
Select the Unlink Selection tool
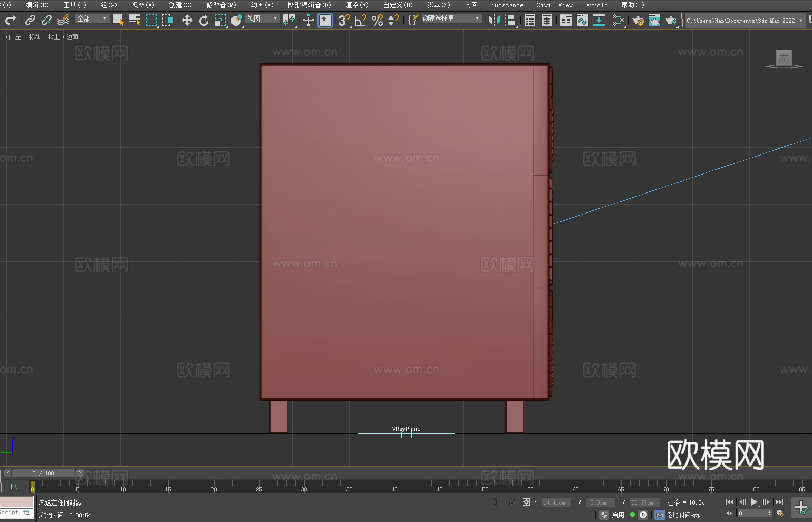[47, 20]
